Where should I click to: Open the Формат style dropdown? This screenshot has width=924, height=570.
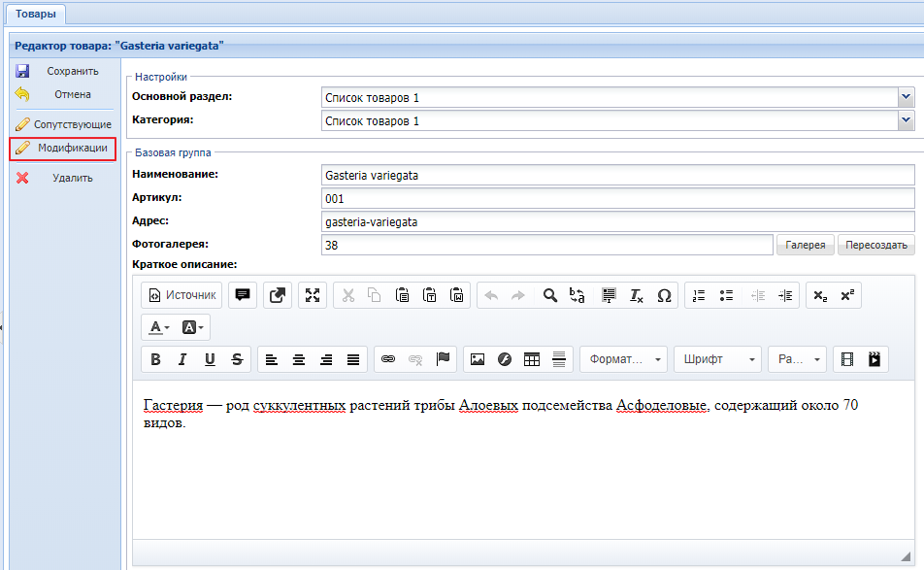[x=623, y=359]
